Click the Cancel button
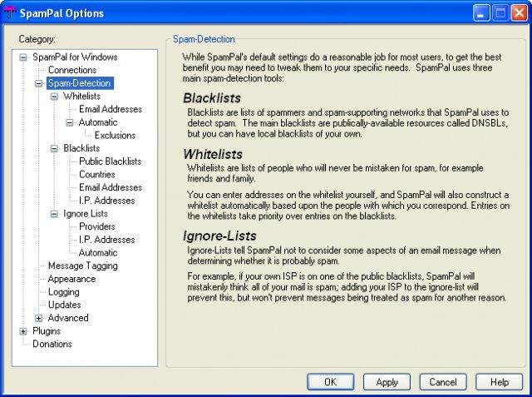532x397 pixels. tap(443, 382)
